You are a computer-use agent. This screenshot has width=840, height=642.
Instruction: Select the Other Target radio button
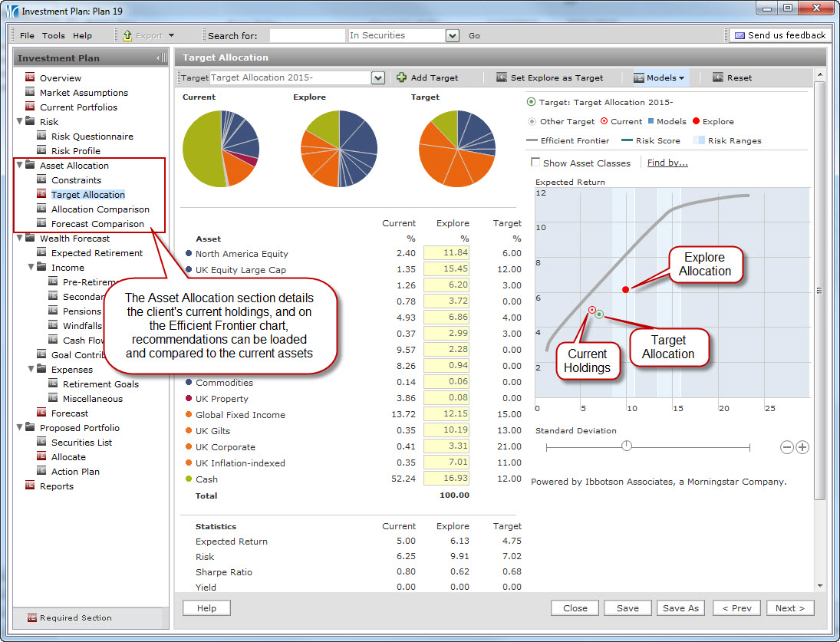pyautogui.click(x=532, y=121)
